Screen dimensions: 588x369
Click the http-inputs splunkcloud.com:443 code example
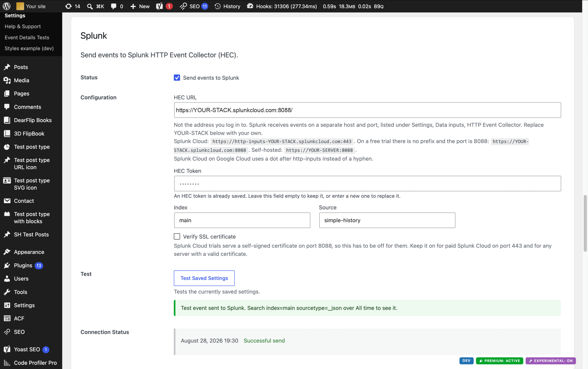coord(282,141)
